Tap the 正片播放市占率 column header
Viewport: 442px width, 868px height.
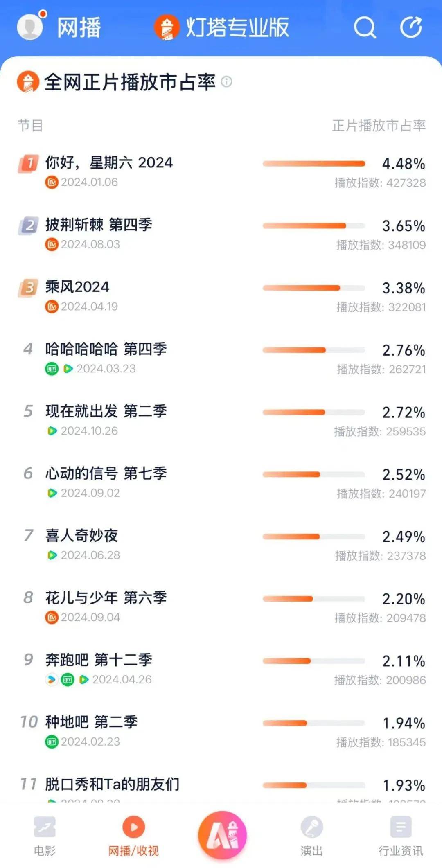379,126
